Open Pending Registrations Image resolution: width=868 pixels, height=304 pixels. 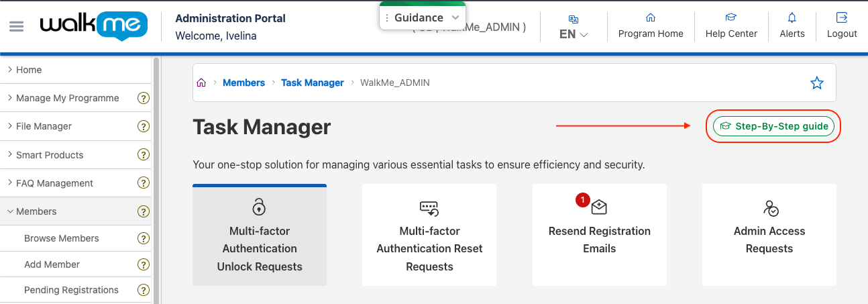click(71, 290)
